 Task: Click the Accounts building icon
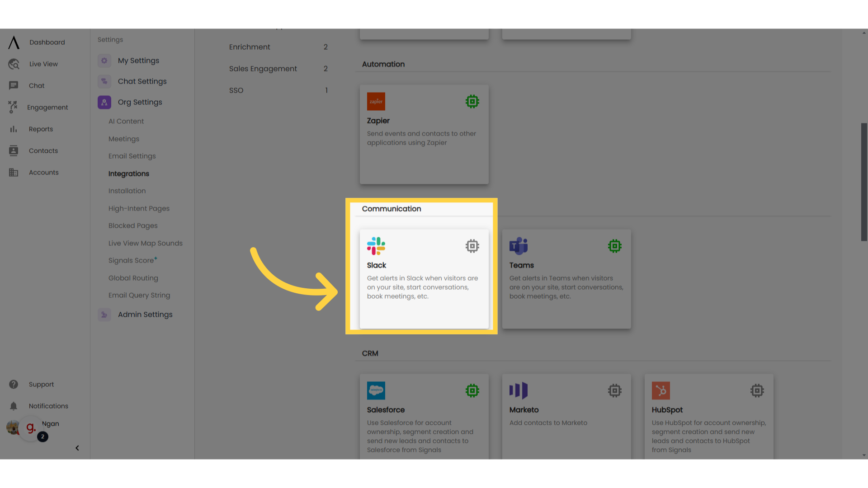click(x=14, y=173)
